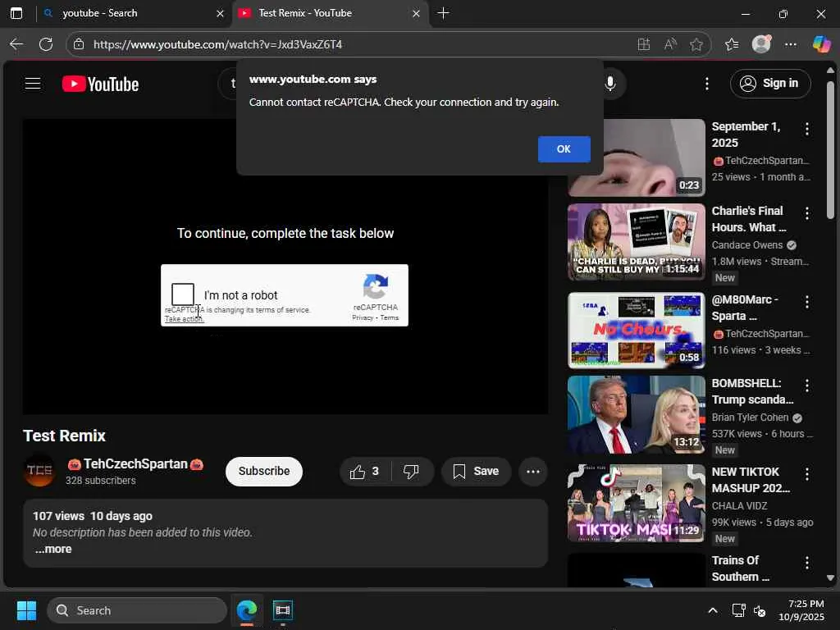Open the BOMBSHELL Trump scandal thumbnail
This screenshot has height=630, width=840.
point(637,414)
